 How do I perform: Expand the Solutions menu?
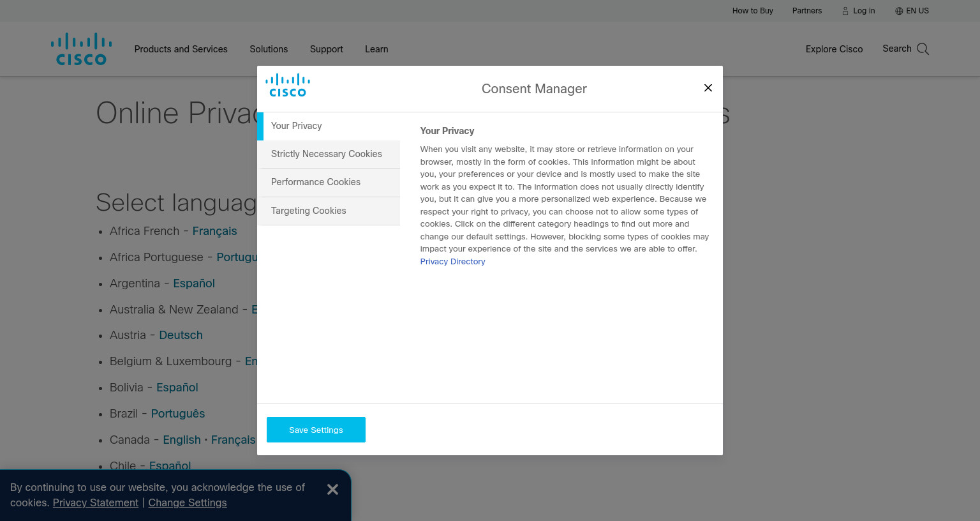pyautogui.click(x=269, y=49)
